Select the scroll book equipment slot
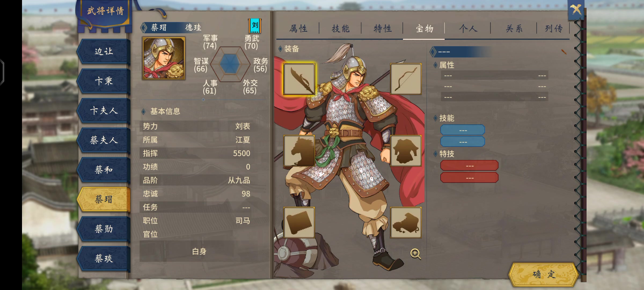The height and width of the screenshot is (290, 644). (x=299, y=223)
